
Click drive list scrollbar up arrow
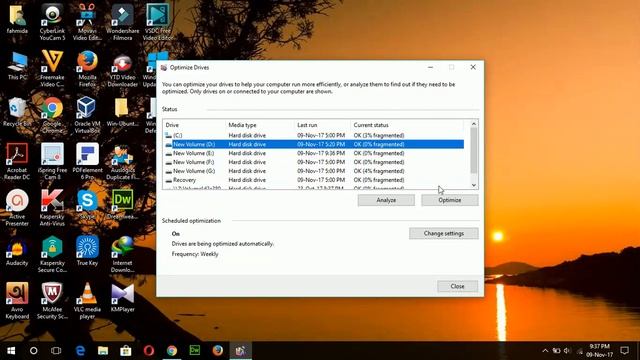[x=473, y=124]
